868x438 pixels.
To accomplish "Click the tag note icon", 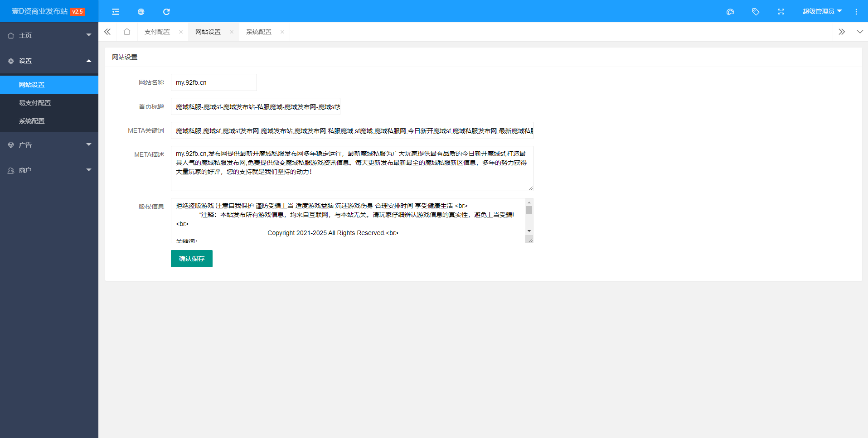I will click(x=756, y=12).
